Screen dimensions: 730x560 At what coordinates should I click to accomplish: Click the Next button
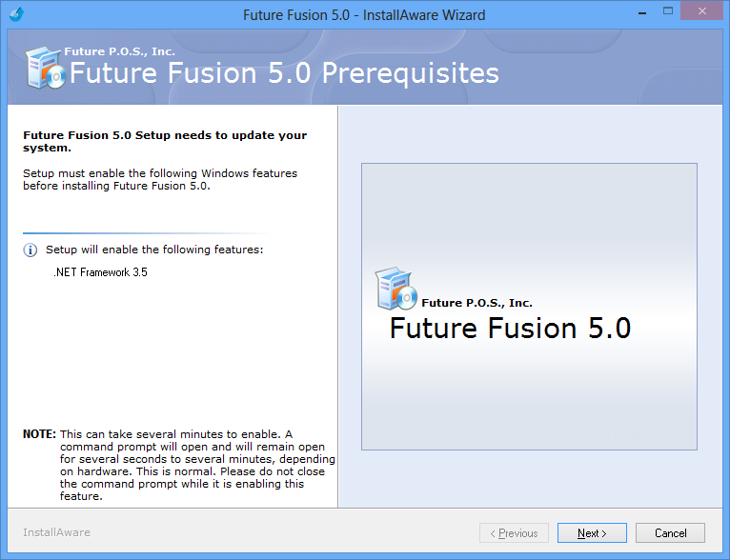pyautogui.click(x=592, y=533)
